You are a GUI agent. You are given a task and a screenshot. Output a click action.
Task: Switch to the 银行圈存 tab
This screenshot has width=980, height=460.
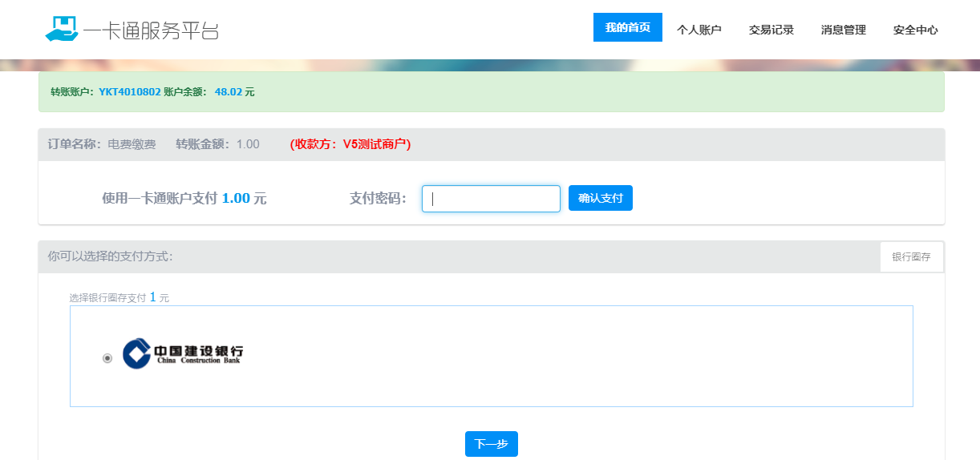tap(911, 257)
